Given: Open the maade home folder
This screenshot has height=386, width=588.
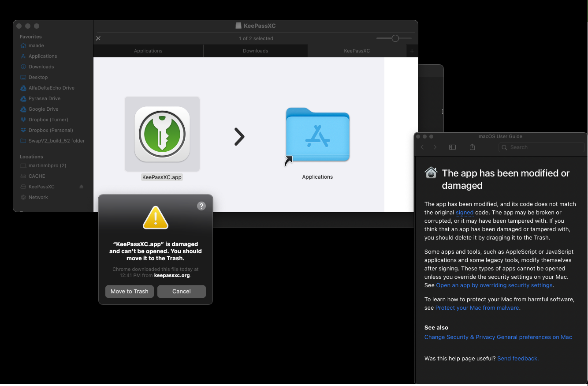Looking at the screenshot, I should 36,45.
